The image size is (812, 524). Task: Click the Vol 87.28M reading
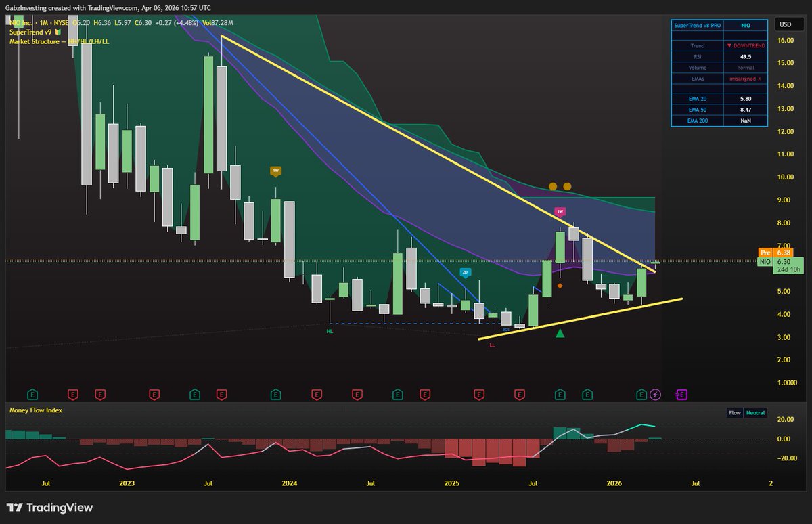[x=217, y=23]
